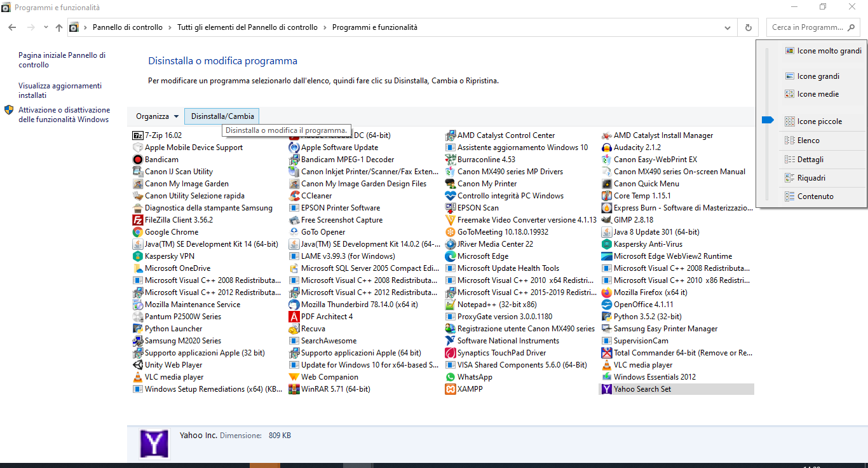Image resolution: width=868 pixels, height=468 pixels.
Task: Click the Unity Web Player icon
Action: click(x=138, y=365)
